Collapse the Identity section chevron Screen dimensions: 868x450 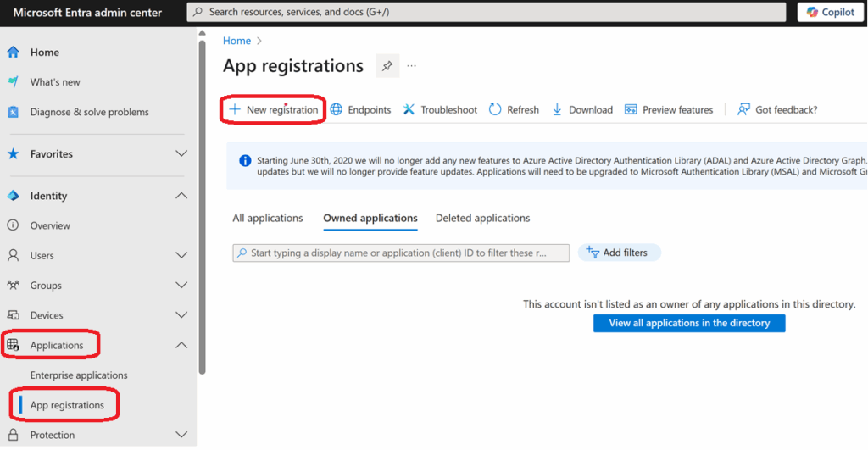181,196
